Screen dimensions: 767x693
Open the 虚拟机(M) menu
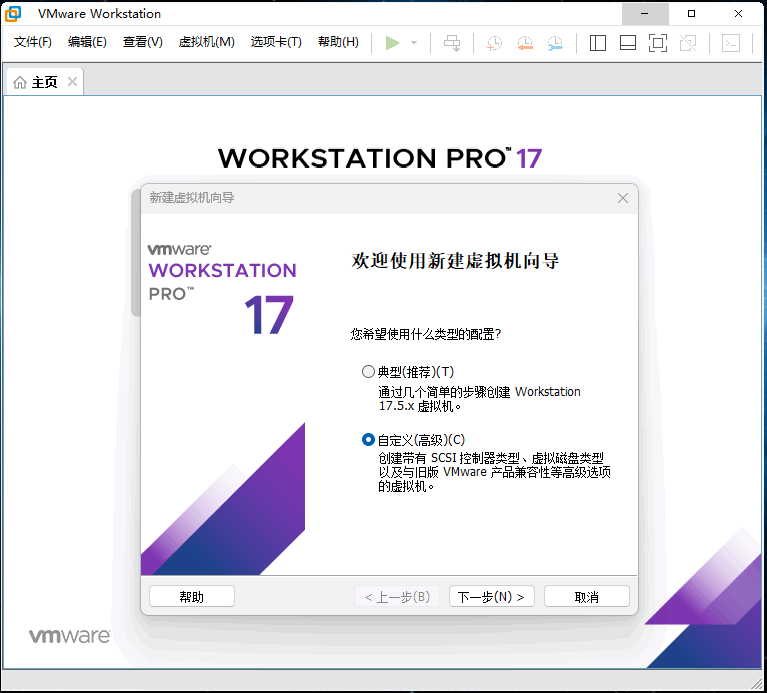pos(206,42)
